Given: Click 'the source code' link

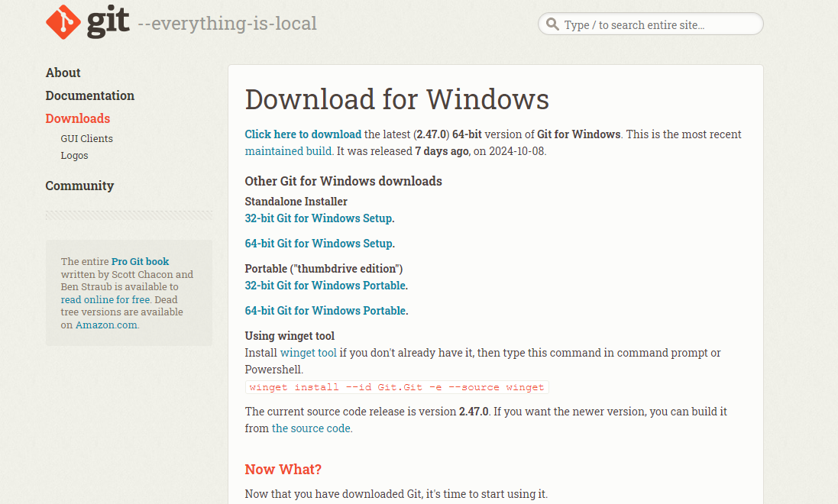Looking at the screenshot, I should click(x=311, y=428).
